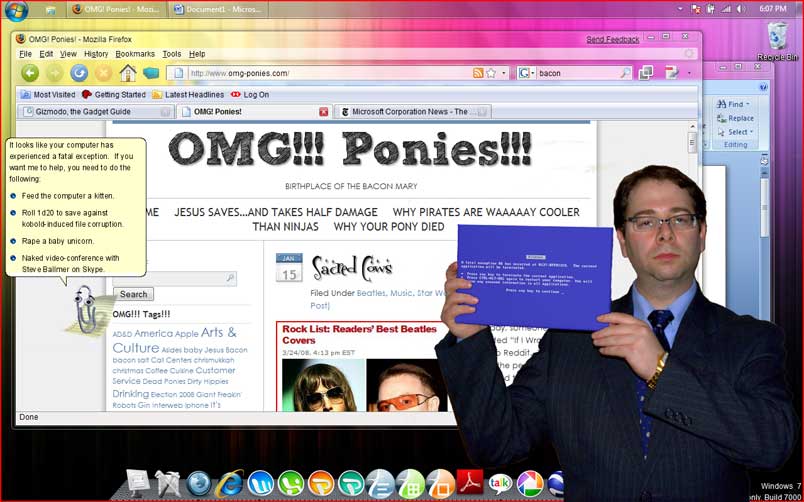Open the dropdown after the toolbar page icon
This screenshot has height=502, width=804.
pyautogui.click(x=689, y=73)
